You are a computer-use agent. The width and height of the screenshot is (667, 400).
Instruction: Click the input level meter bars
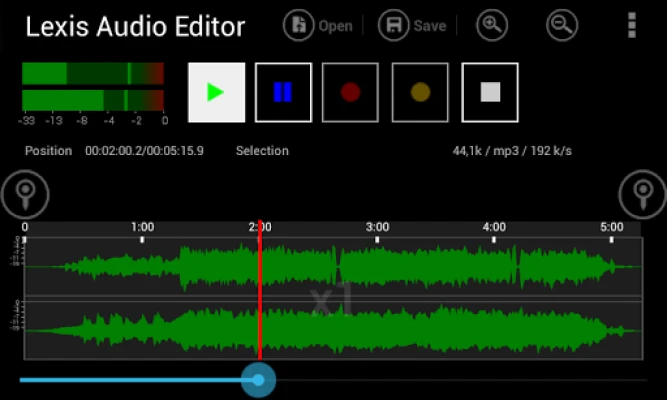(x=93, y=87)
